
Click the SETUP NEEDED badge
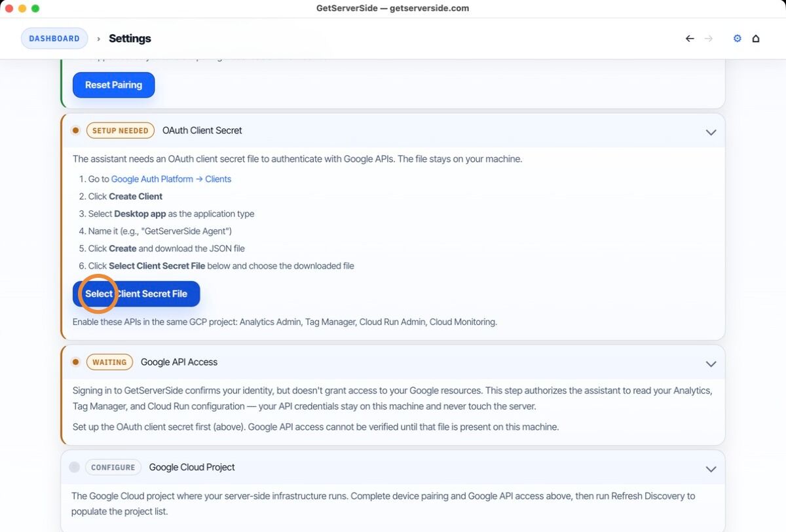[120, 130]
